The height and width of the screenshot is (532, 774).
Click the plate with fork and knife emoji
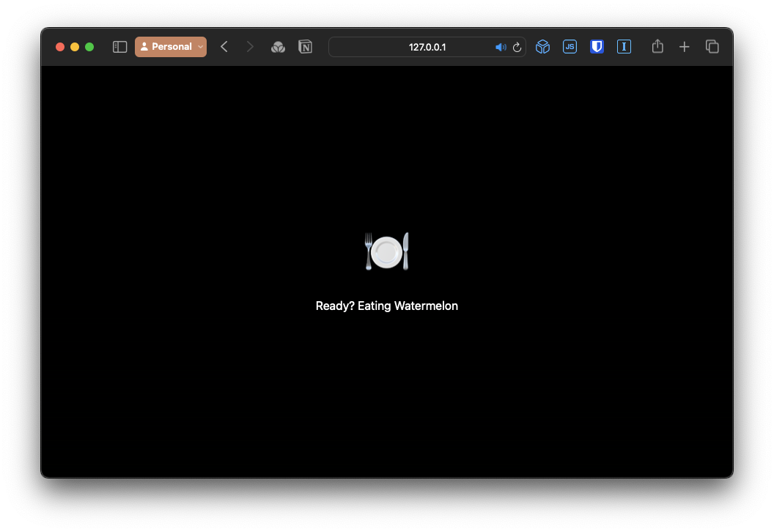[x=387, y=251]
